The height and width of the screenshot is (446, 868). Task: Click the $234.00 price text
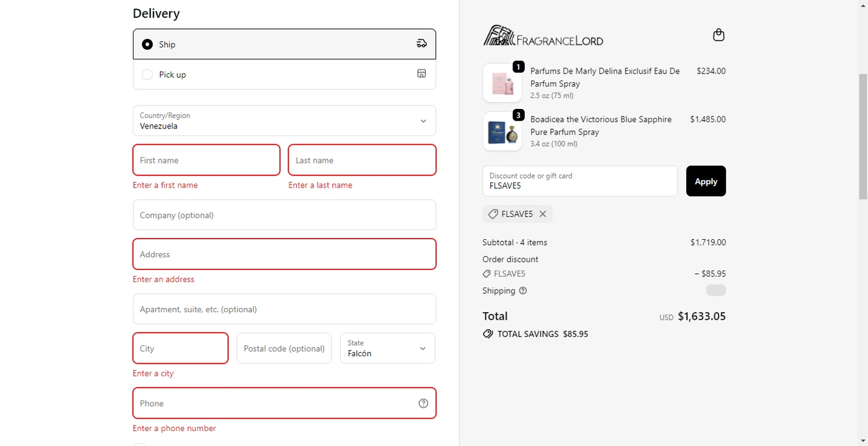711,71
